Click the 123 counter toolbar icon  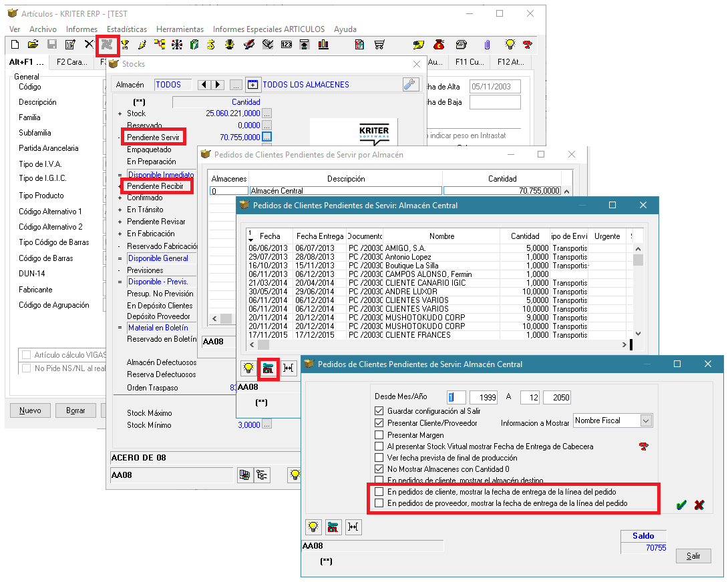point(287,45)
